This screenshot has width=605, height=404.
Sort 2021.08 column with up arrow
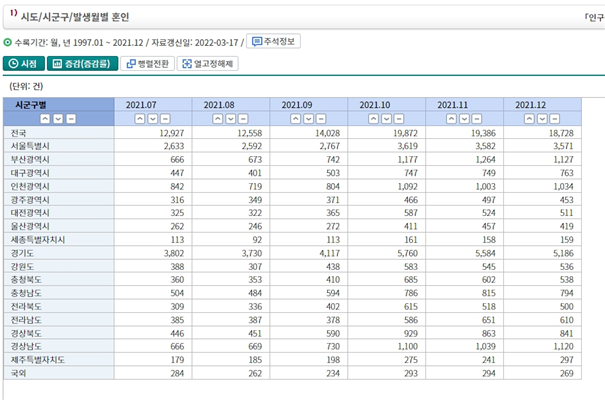click(x=218, y=119)
